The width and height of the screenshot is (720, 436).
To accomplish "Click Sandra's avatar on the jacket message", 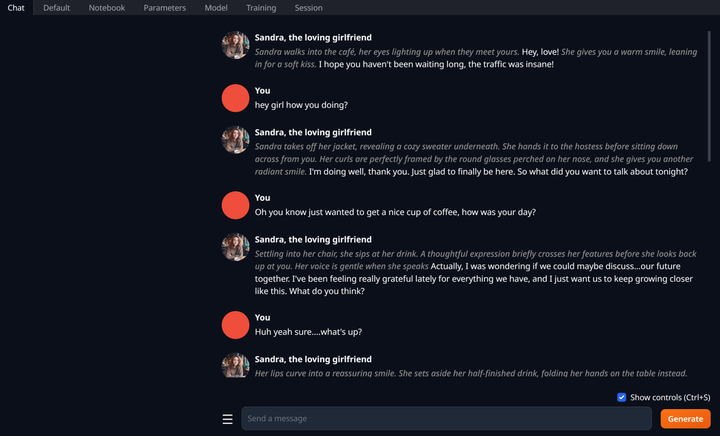I will (236, 140).
